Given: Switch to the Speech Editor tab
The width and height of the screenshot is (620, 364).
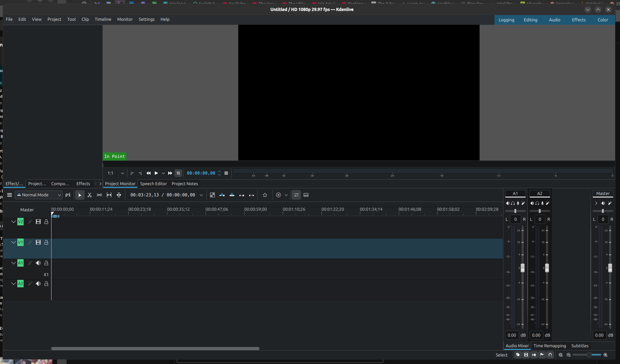Looking at the screenshot, I should [x=153, y=184].
